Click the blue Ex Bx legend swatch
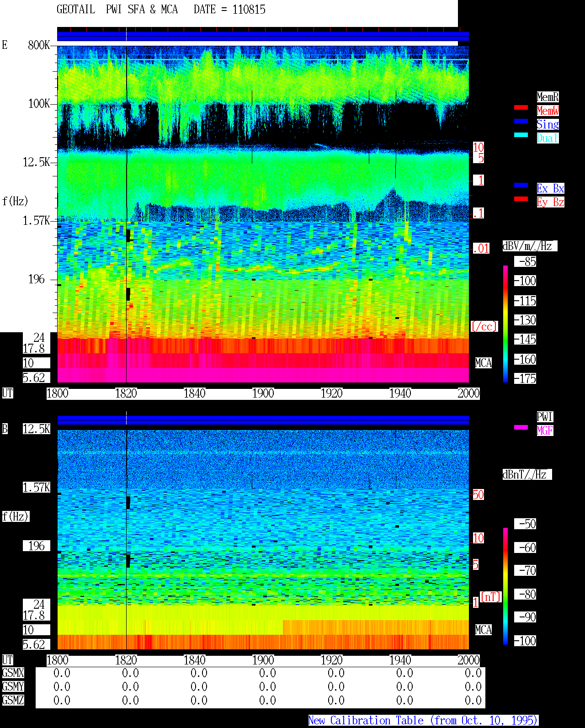This screenshot has height=728, width=585. (x=521, y=185)
